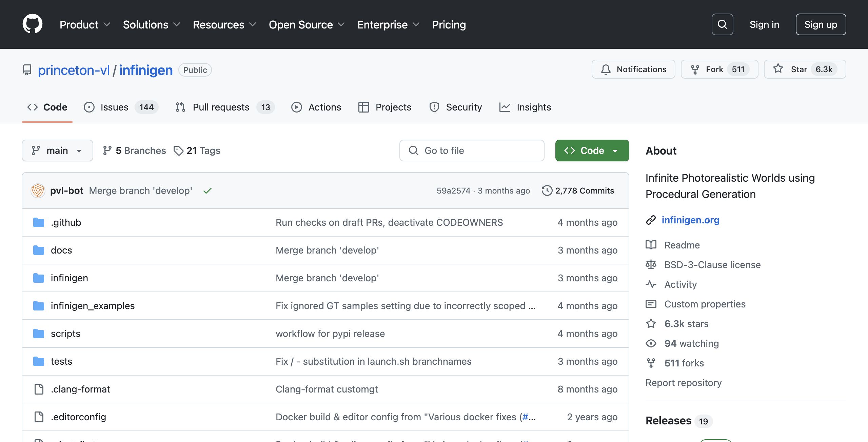The image size is (868, 442).
Task: Click the Star repository button
Action: (x=804, y=69)
